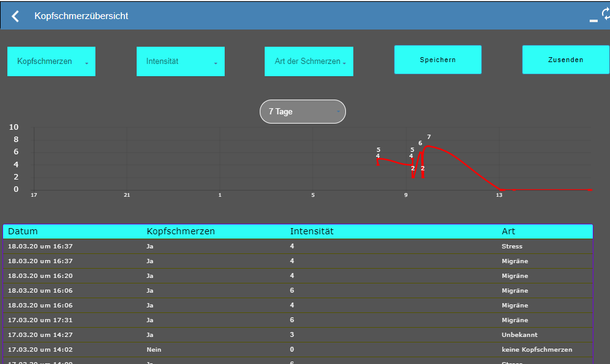The image size is (610, 364).
Task: Click intensity value 0 in the table
Action: click(292, 349)
